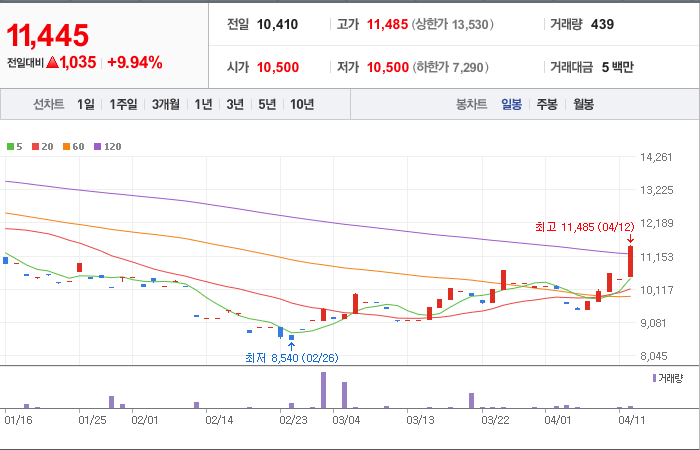Click the 시가 value 10,500

278,67
